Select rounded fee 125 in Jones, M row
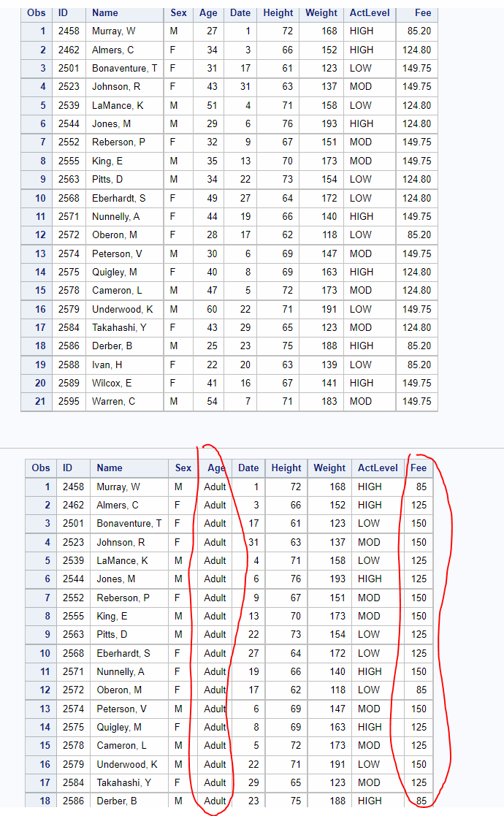 tap(419, 579)
